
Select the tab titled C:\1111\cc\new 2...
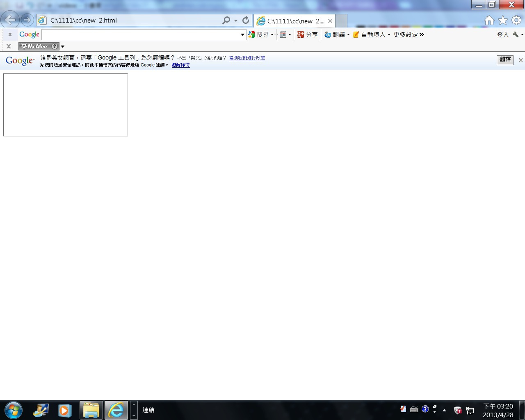[x=294, y=21]
